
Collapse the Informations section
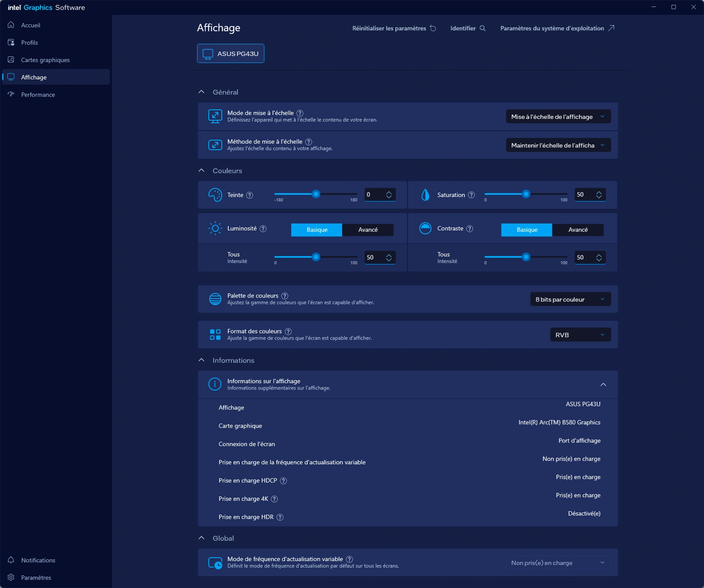coord(201,360)
